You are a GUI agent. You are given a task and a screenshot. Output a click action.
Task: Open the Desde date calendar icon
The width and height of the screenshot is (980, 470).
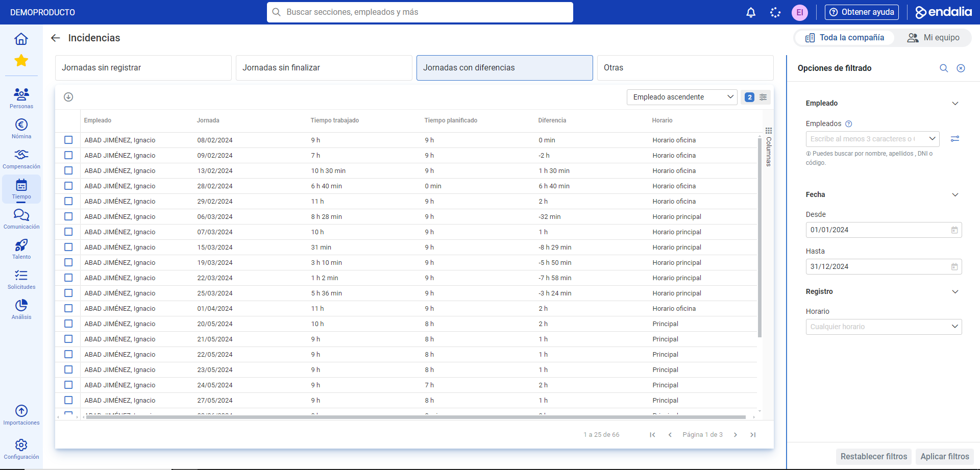954,230
